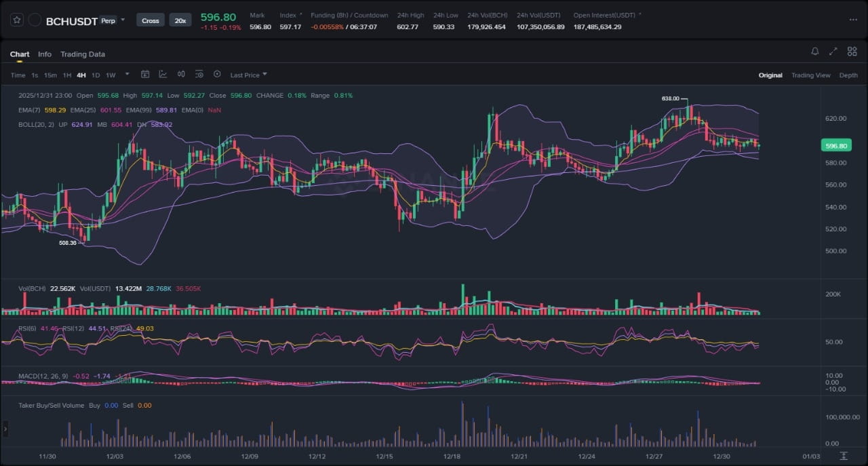Viewport: 868px width, 466px height.
Task: Switch to Depth chart view
Action: pos(848,75)
